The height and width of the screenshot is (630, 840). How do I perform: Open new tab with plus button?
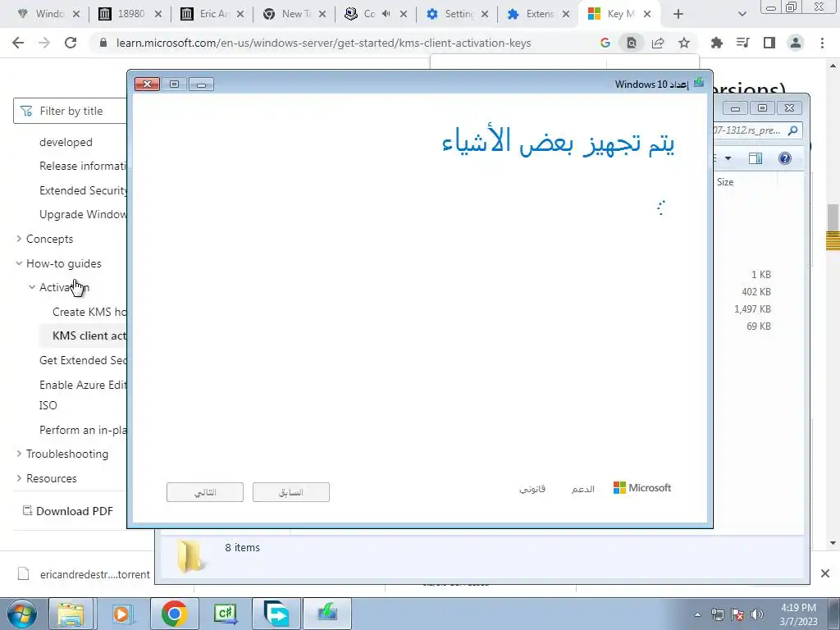(x=678, y=15)
